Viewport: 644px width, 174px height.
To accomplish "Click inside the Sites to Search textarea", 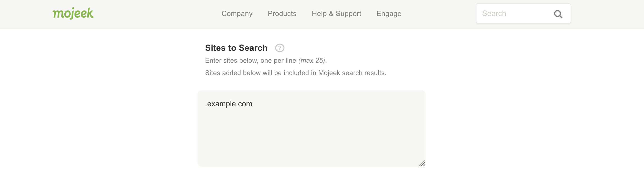I will (311, 128).
